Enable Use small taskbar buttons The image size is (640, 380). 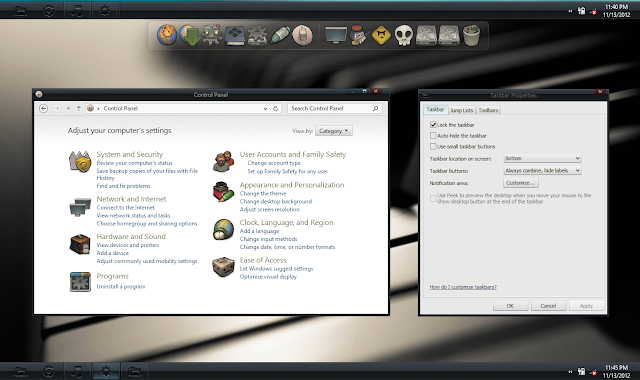[433, 146]
